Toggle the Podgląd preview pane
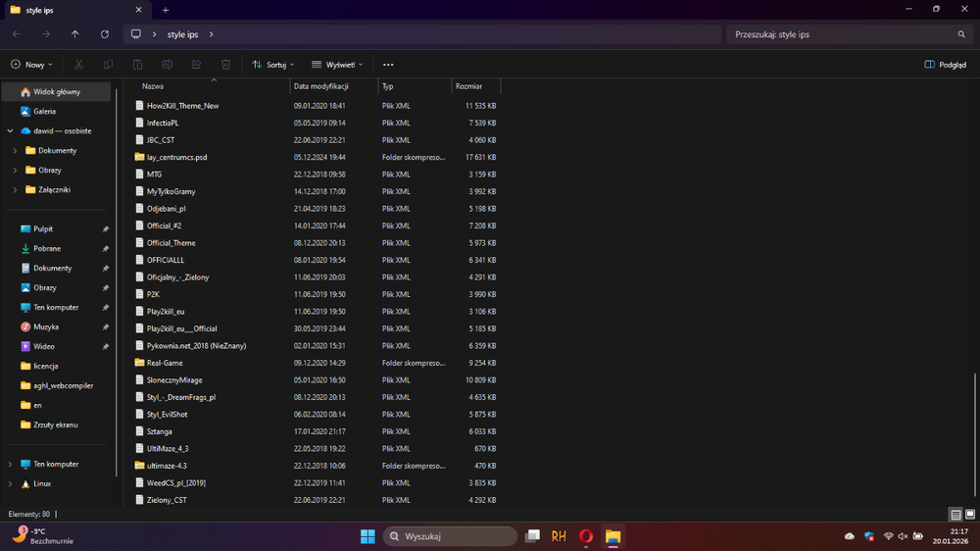The width and height of the screenshot is (980, 551). click(945, 65)
